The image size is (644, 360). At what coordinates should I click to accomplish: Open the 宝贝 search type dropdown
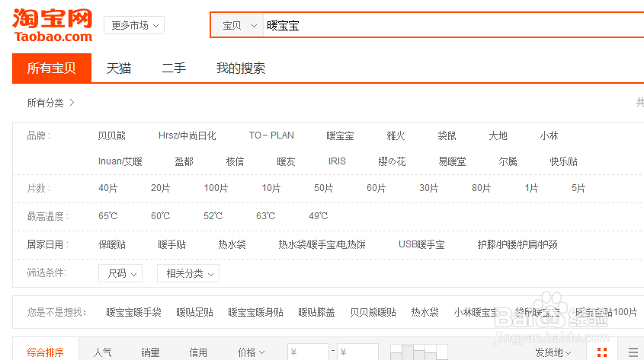point(237,25)
